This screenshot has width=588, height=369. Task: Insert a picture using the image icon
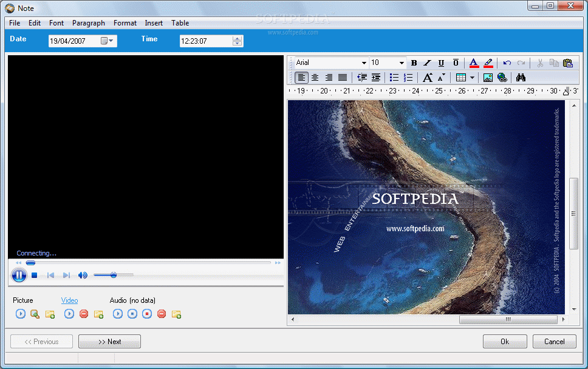point(488,78)
